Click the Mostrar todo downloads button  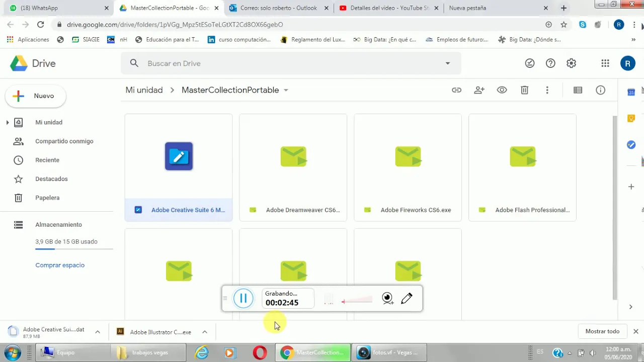tap(602, 331)
